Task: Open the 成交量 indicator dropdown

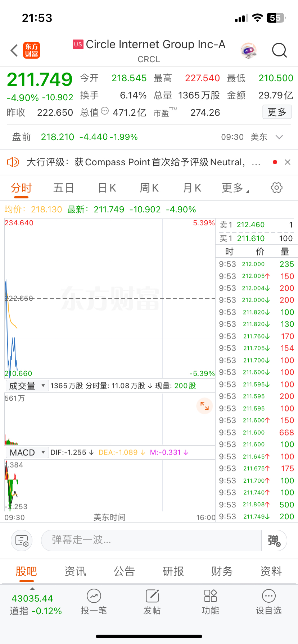Action: coord(27,386)
